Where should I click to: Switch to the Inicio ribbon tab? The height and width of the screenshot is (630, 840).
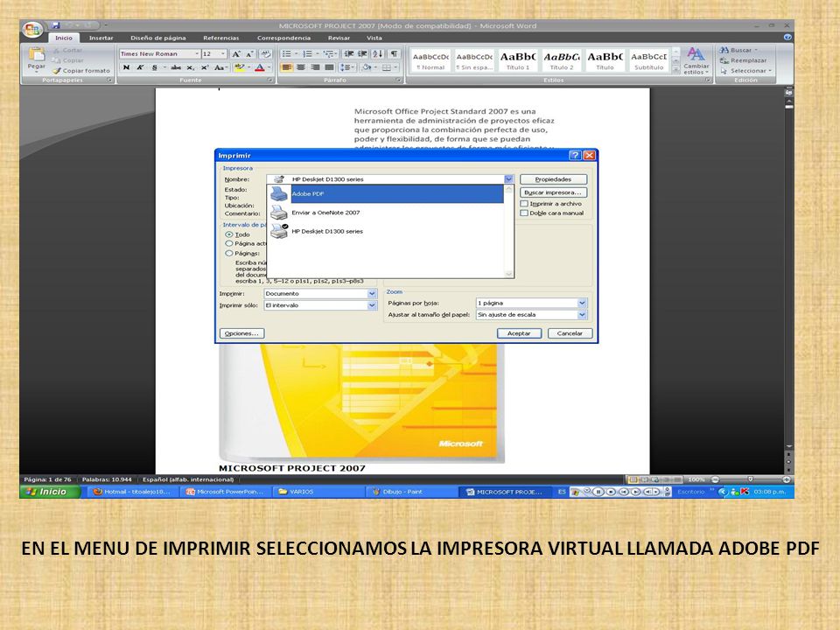pos(64,38)
